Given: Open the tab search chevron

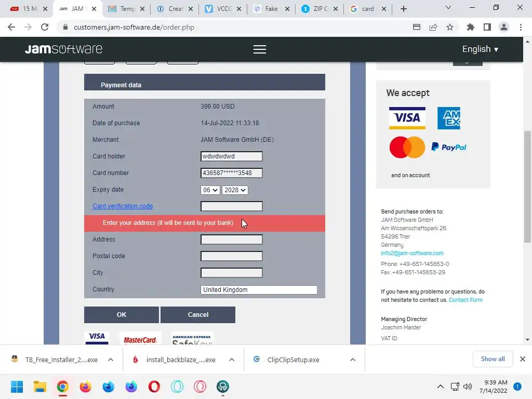Looking at the screenshot, I should pos(448,7).
